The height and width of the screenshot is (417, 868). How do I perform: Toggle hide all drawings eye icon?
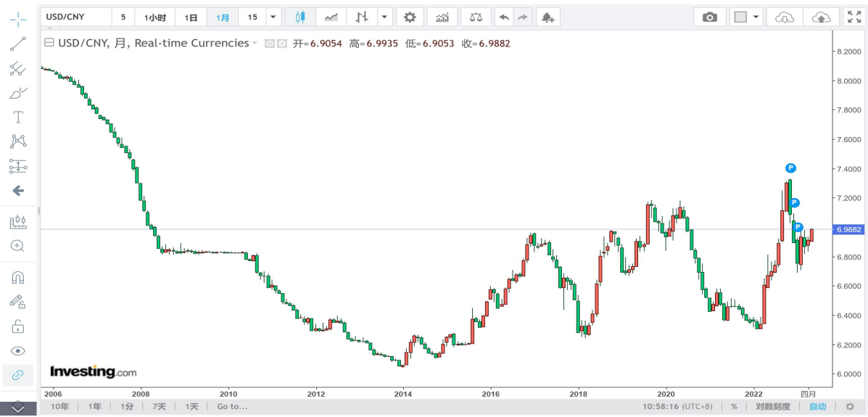18,350
